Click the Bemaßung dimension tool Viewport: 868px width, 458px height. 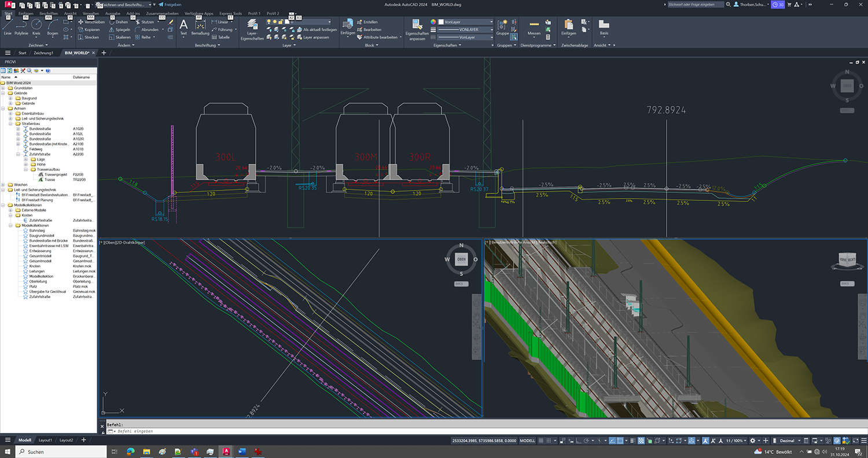click(200, 26)
